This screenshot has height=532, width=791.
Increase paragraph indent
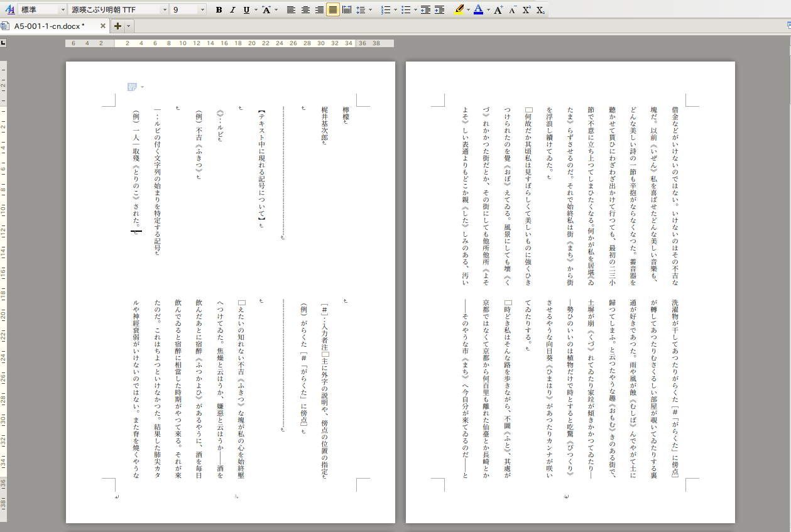[x=440, y=10]
